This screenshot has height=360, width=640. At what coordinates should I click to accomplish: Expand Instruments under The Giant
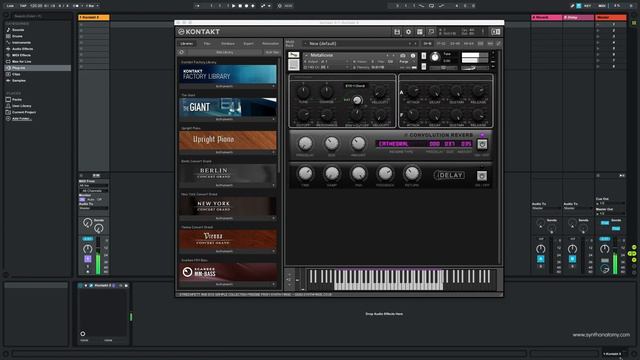(x=228, y=119)
